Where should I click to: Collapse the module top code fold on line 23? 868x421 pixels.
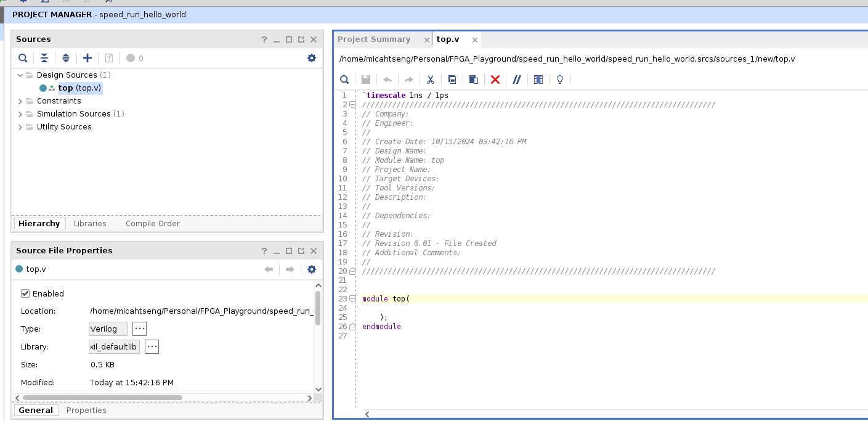tap(353, 299)
